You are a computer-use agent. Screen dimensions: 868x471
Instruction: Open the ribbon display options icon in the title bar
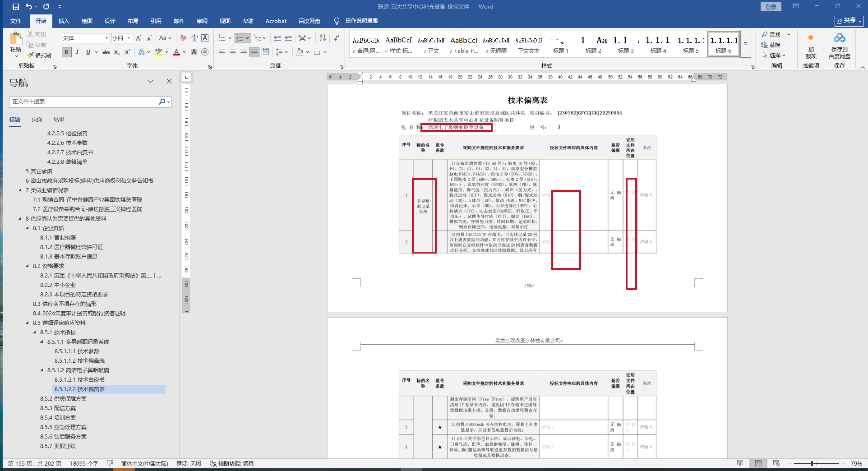[x=796, y=6]
